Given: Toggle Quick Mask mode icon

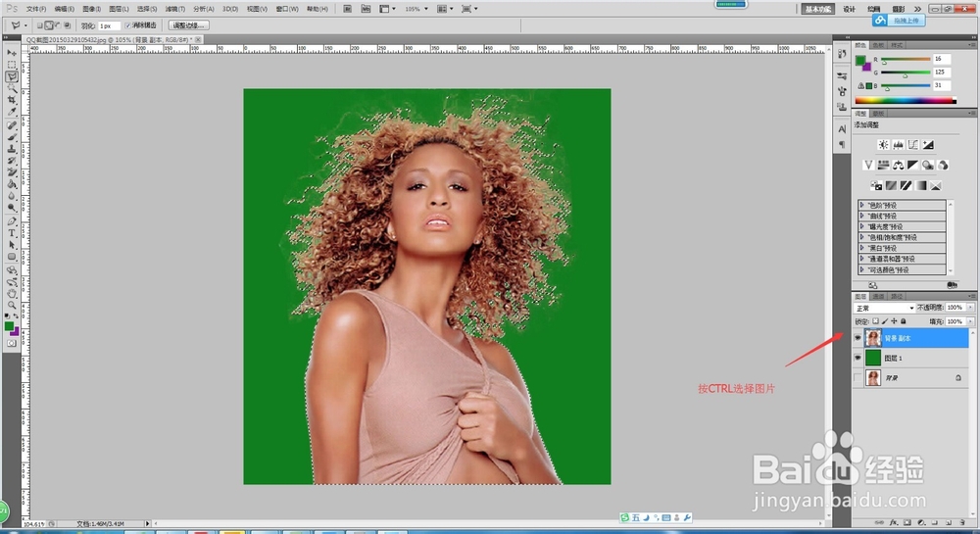Looking at the screenshot, I should pos(11,343).
